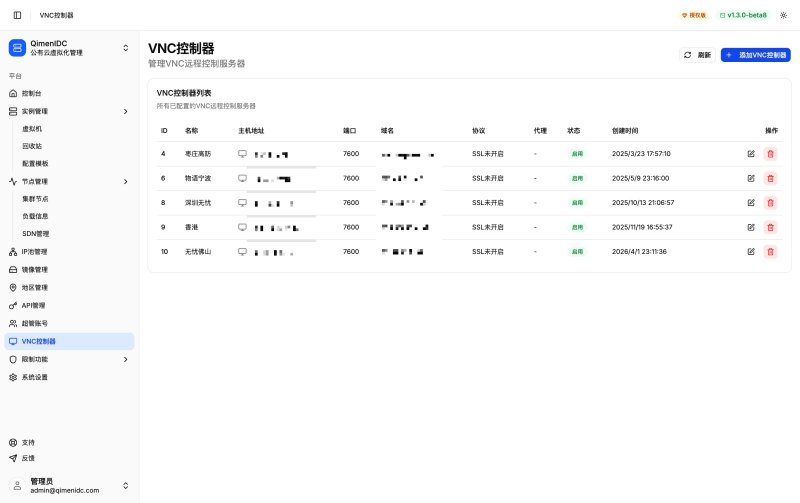Viewport: 800px width, 503px height.
Task: Click the VNC控制器 breadcrumb in header
Action: [x=57, y=15]
